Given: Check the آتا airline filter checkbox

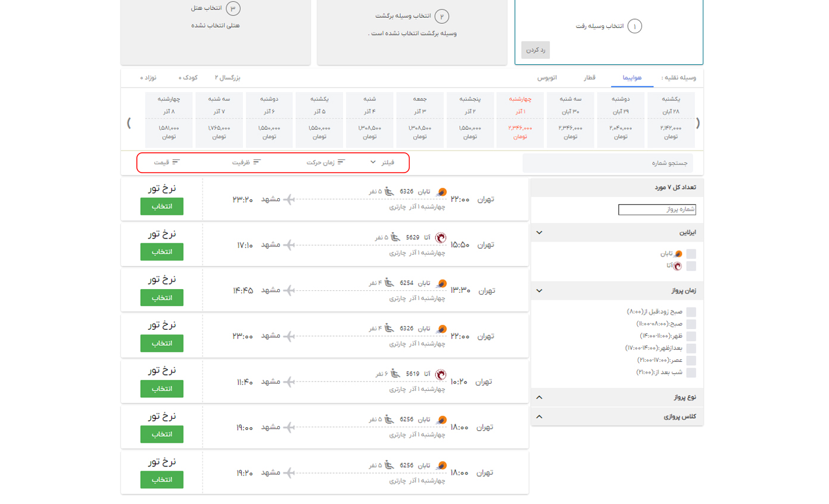Looking at the screenshot, I should tap(691, 265).
